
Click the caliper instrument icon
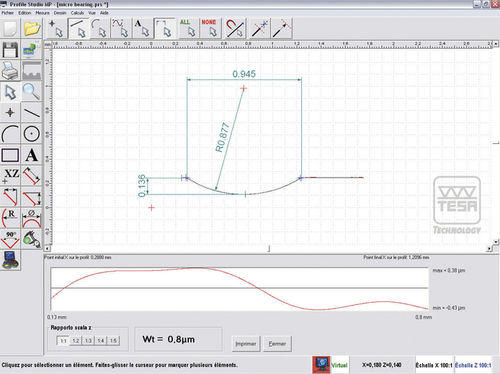click(x=32, y=239)
